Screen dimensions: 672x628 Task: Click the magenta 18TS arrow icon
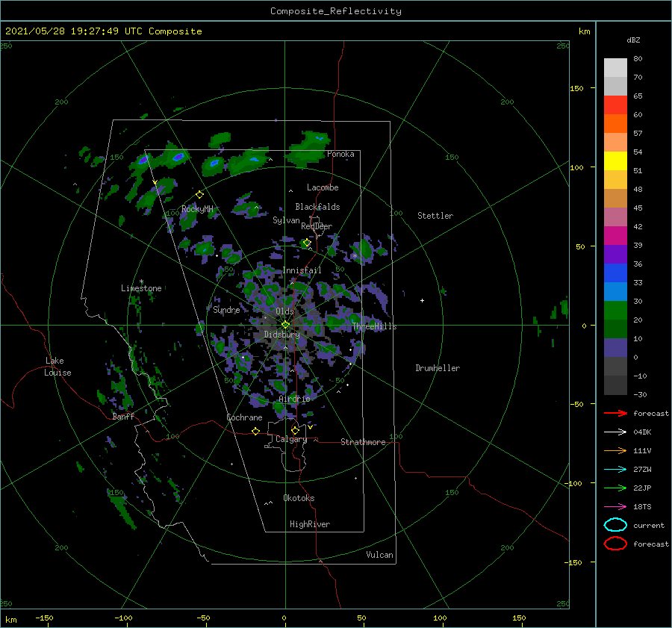615,506
